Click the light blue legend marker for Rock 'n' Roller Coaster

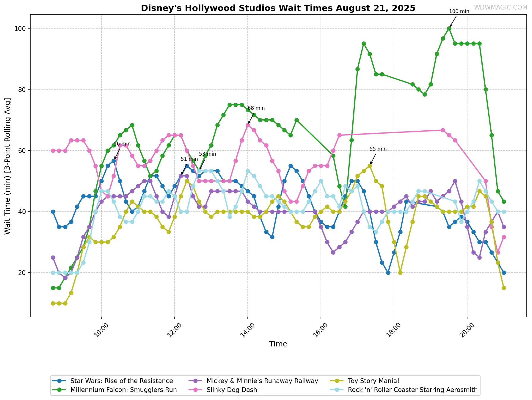337,390
